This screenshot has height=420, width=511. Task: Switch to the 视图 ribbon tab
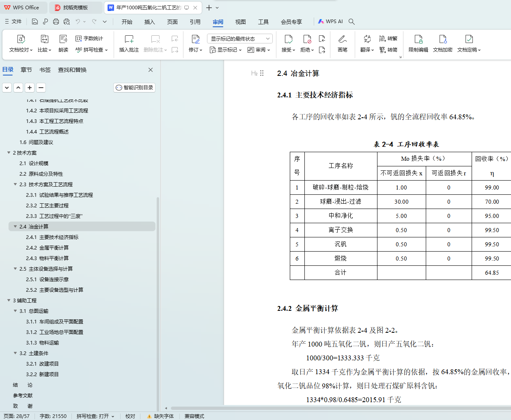coord(241,22)
